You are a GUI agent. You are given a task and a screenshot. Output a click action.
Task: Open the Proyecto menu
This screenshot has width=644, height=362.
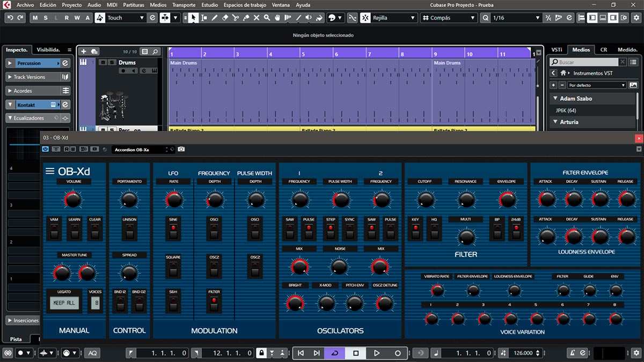tap(72, 5)
